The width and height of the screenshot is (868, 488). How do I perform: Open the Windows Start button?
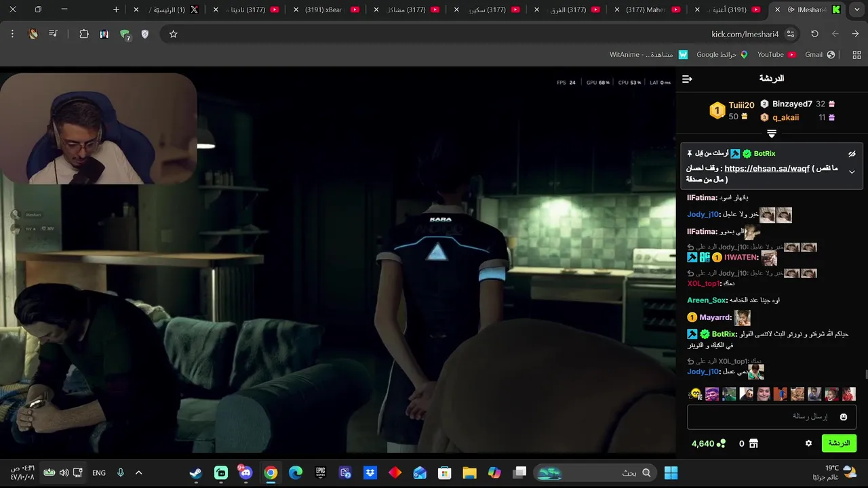[x=671, y=472]
